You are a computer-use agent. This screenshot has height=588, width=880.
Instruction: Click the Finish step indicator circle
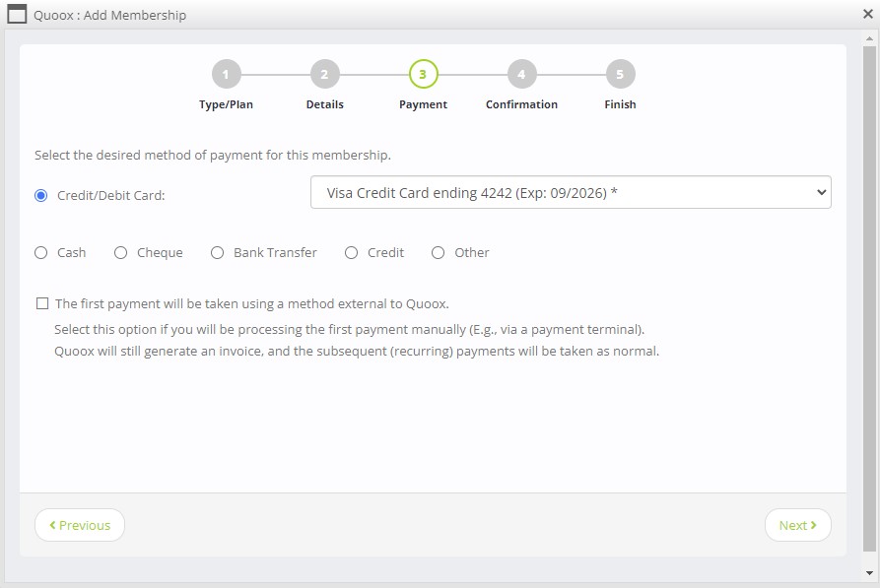[x=620, y=74]
